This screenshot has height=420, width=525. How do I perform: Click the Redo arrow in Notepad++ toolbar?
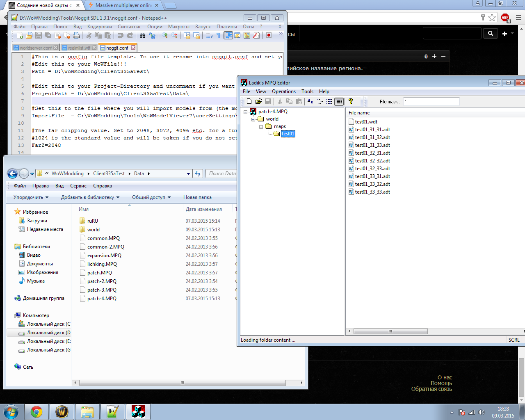pyautogui.click(x=130, y=36)
